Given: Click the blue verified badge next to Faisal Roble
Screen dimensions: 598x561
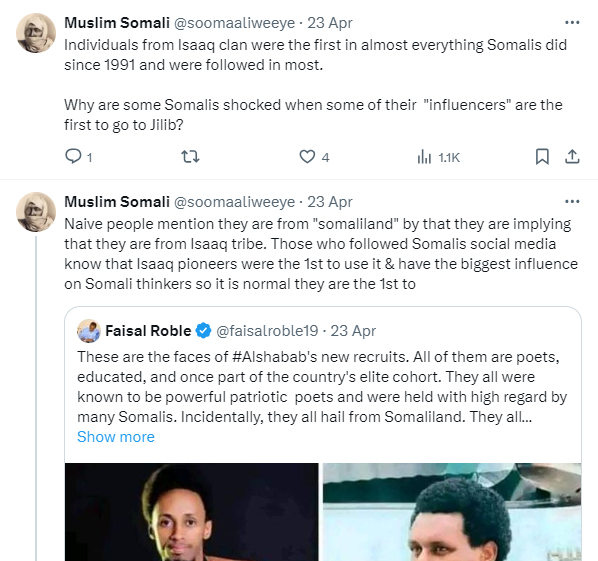Looking at the screenshot, I should coord(203,331).
